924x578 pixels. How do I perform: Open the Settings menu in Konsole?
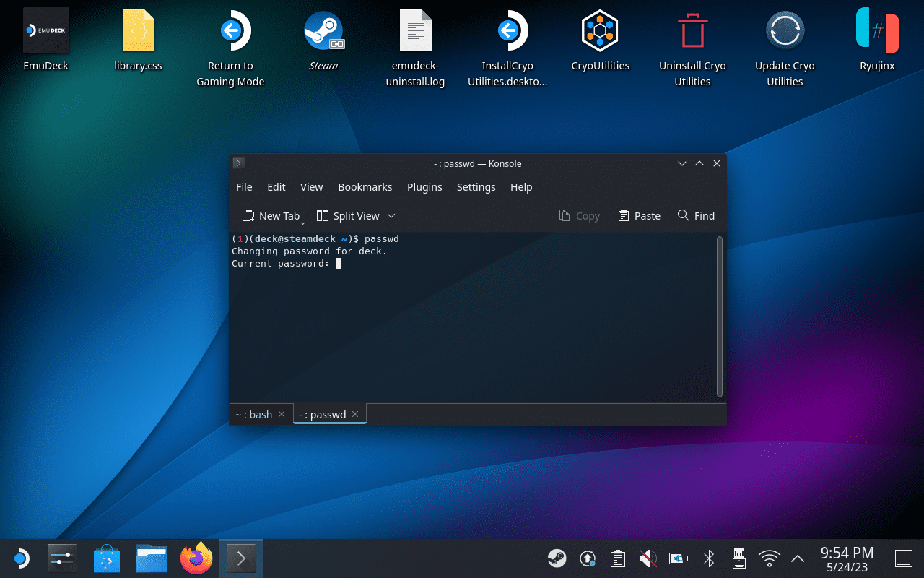pos(476,186)
